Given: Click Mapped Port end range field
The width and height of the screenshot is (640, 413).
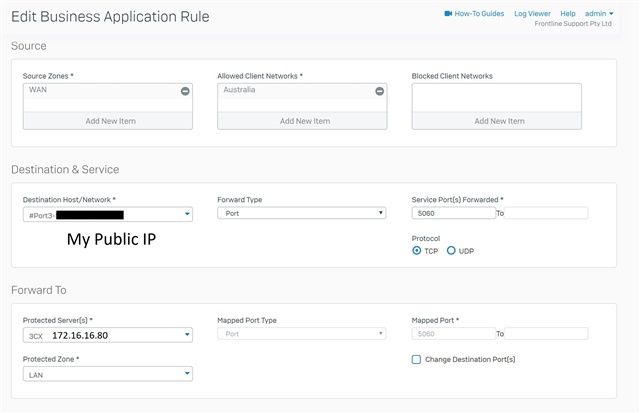Looking at the screenshot, I should (x=546, y=334).
